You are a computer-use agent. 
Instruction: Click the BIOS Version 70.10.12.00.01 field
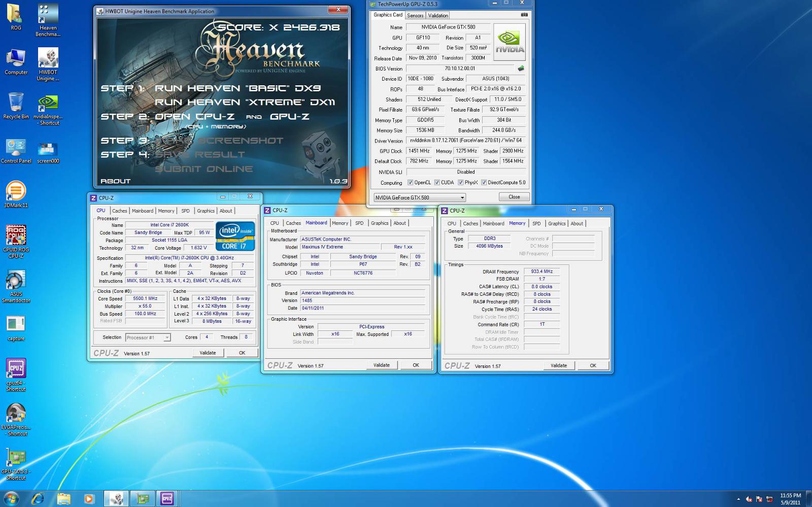click(x=460, y=69)
